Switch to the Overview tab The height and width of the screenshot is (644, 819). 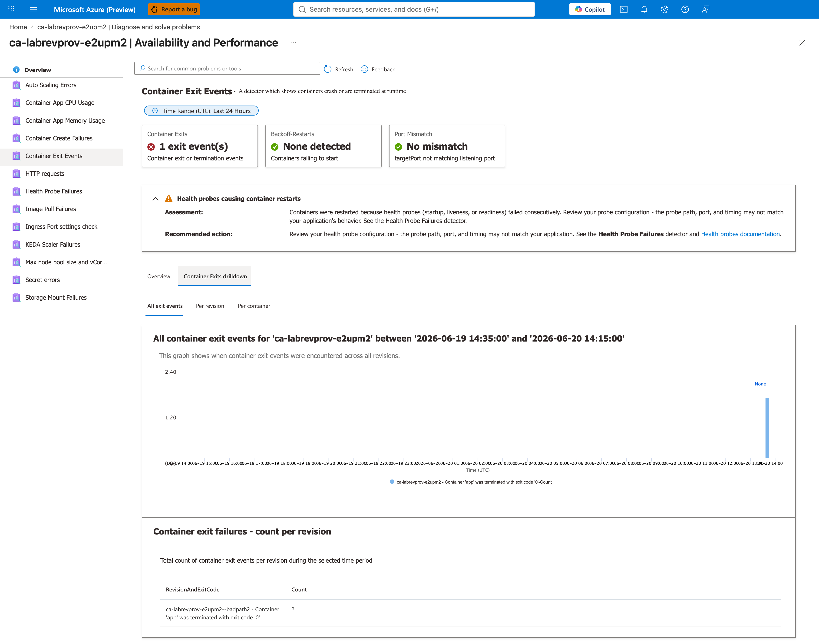pyautogui.click(x=159, y=276)
